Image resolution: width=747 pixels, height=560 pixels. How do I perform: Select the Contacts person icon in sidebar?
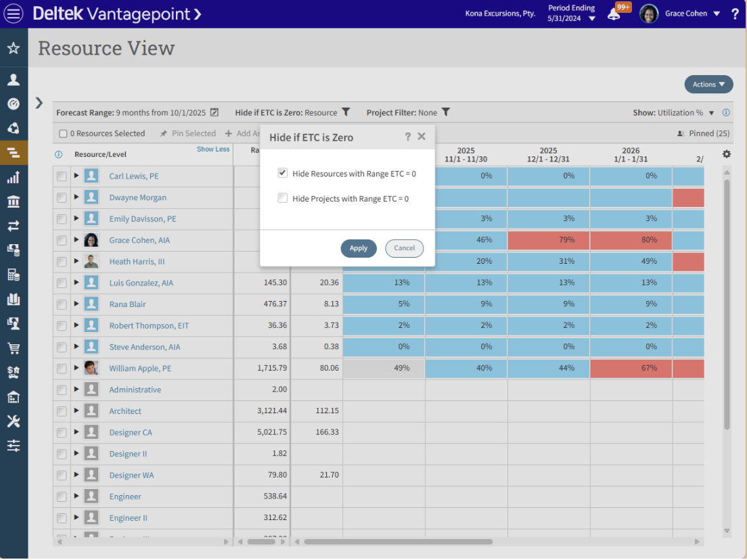point(14,79)
